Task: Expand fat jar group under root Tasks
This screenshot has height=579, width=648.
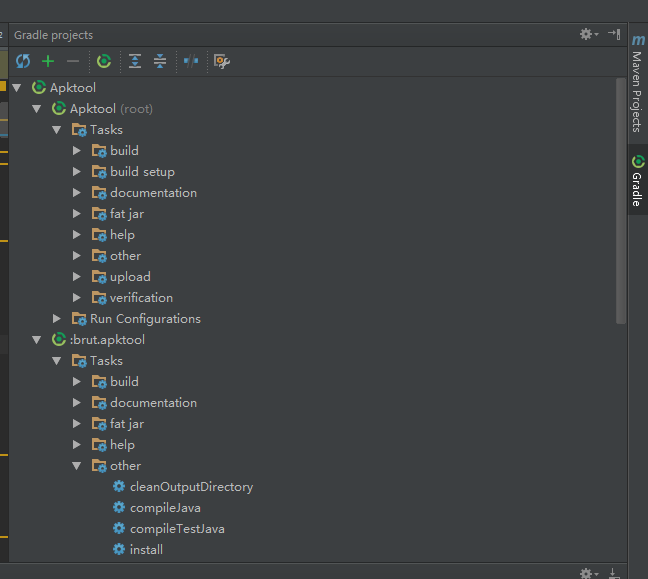Action: 76,214
